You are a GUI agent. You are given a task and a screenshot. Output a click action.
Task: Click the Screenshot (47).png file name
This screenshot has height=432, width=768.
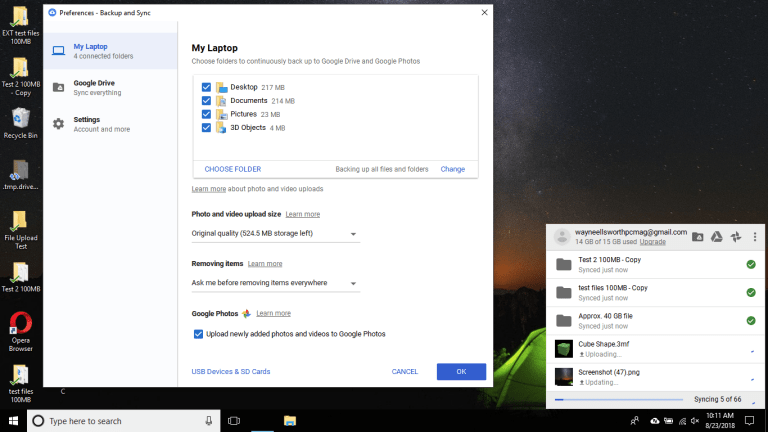pos(609,372)
